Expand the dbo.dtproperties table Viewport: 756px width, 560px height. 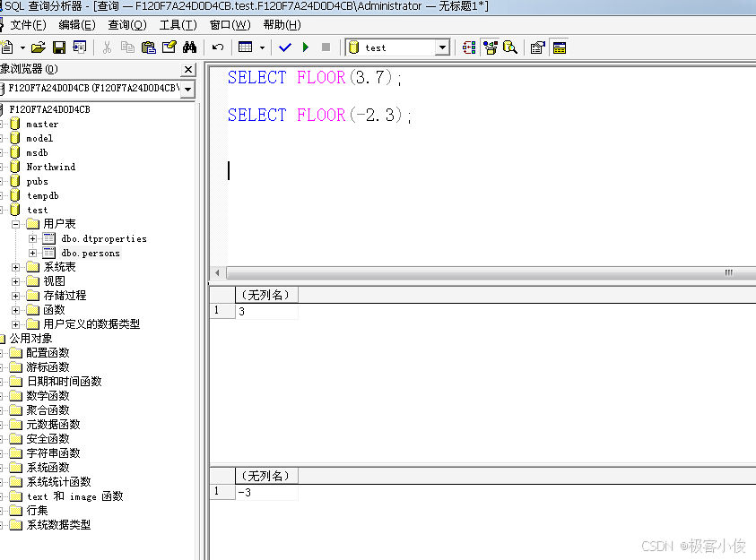[x=32, y=238]
